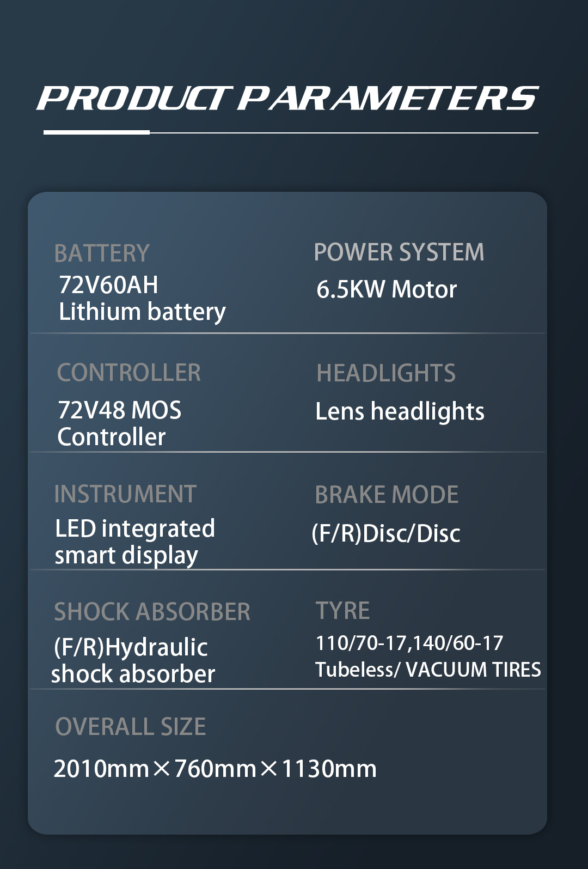The image size is (588, 869).
Task: Click the Lens headlights value
Action: 400,411
